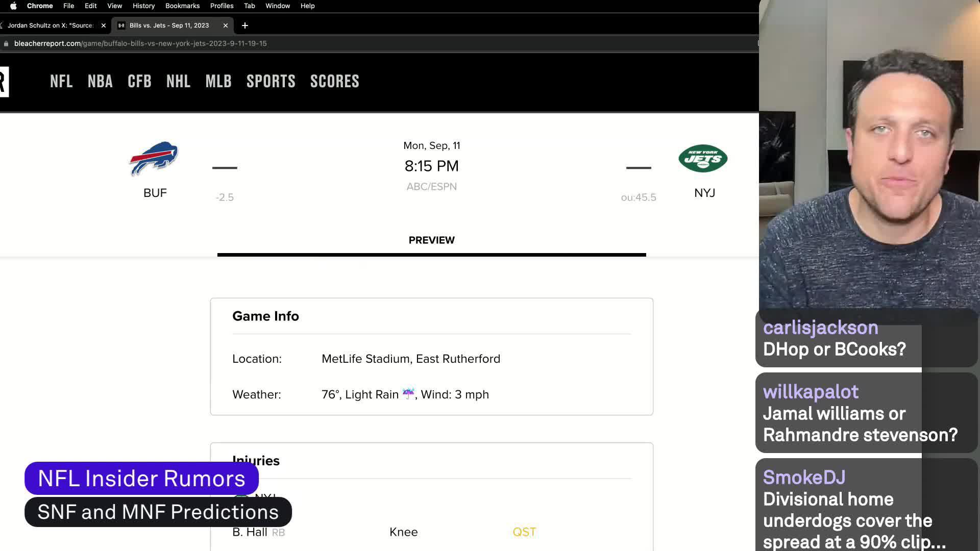980x551 pixels.
Task: View B. Hall knee injury status
Action: [524, 532]
